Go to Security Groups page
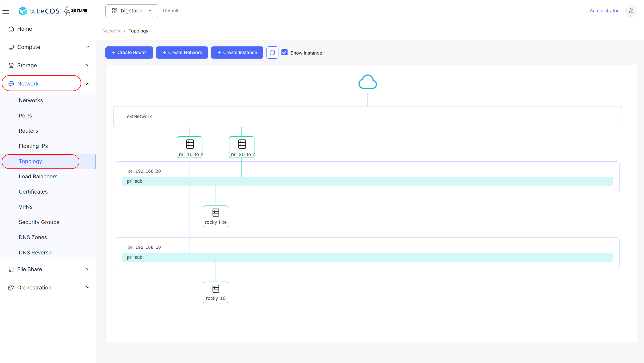Image resolution: width=644 pixels, height=363 pixels. (39, 222)
